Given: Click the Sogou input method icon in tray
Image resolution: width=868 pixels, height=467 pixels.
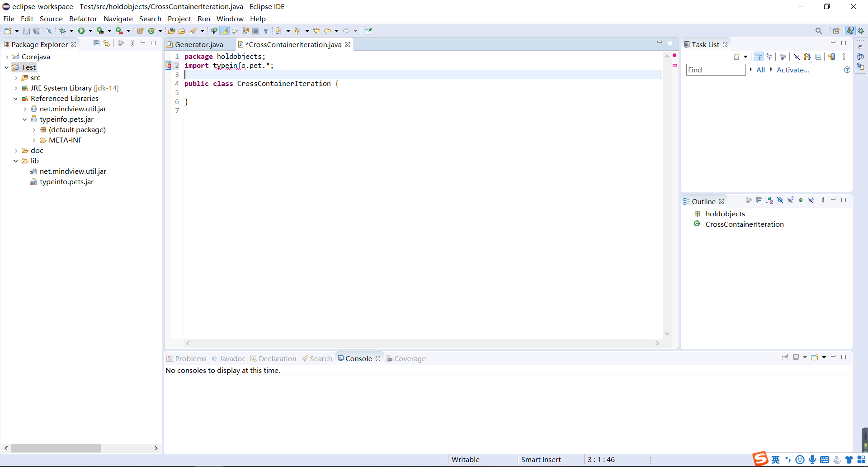Looking at the screenshot, I should 760,459.
